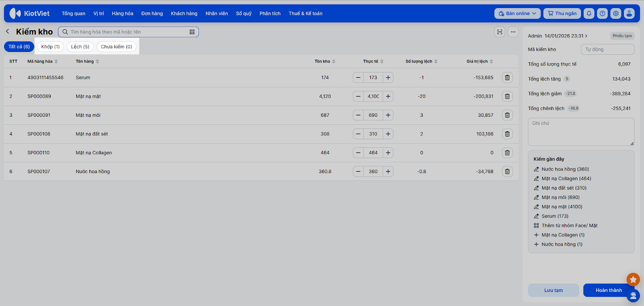Click the Mã kiểm kho input field

tap(607, 49)
